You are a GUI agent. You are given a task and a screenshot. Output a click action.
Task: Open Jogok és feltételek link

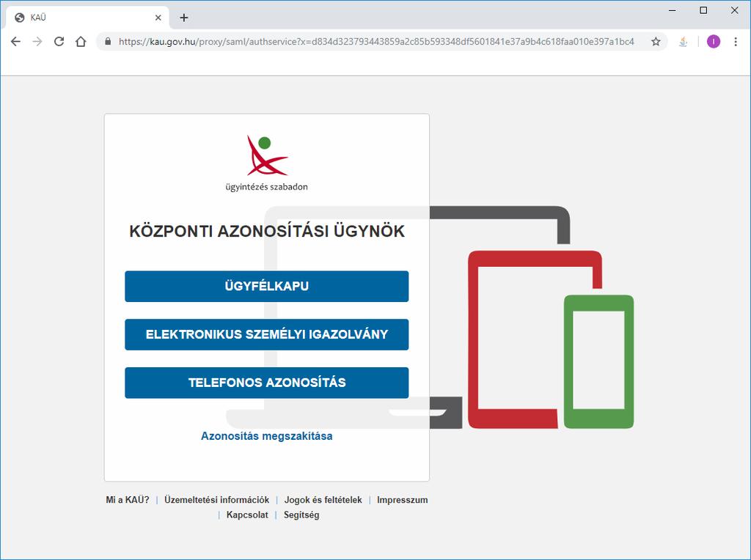point(323,500)
